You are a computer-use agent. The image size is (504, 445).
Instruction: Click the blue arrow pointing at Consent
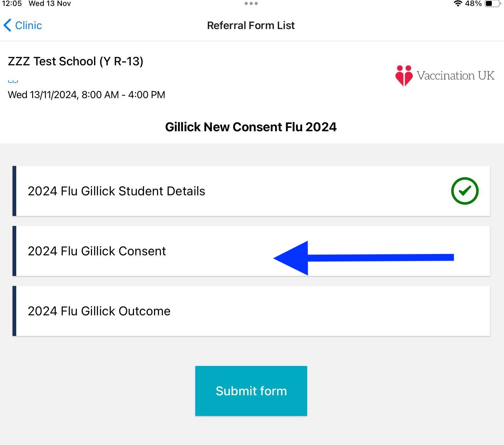(x=362, y=258)
